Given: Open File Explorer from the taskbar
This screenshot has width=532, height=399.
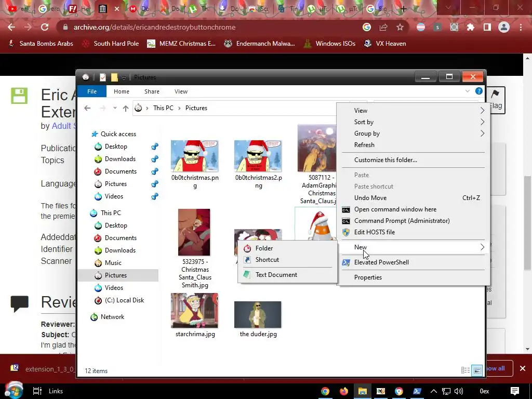Looking at the screenshot, I should click(362, 391).
